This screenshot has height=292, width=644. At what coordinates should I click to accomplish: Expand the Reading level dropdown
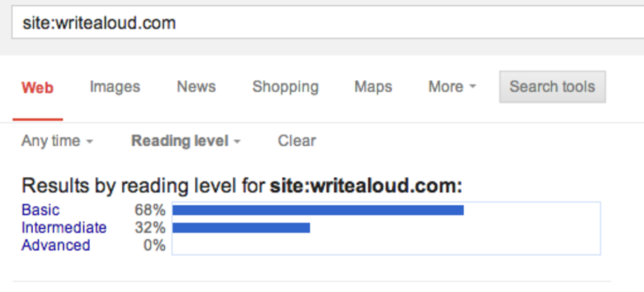186,141
